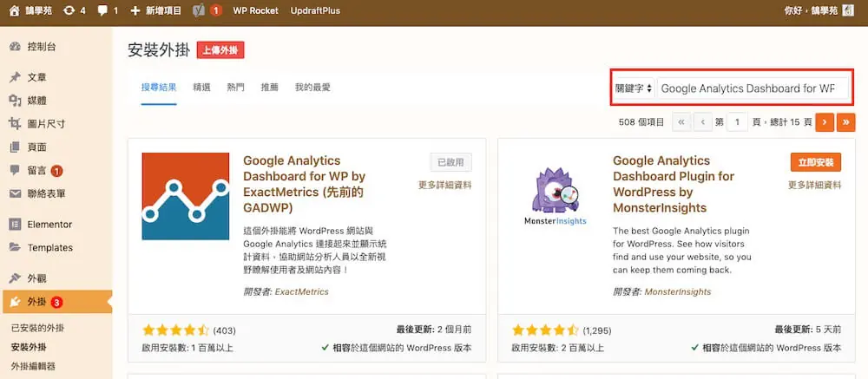The image size is (868, 379).
Task: Open the Yoast SEO icon in admin bar
Action: (199, 10)
